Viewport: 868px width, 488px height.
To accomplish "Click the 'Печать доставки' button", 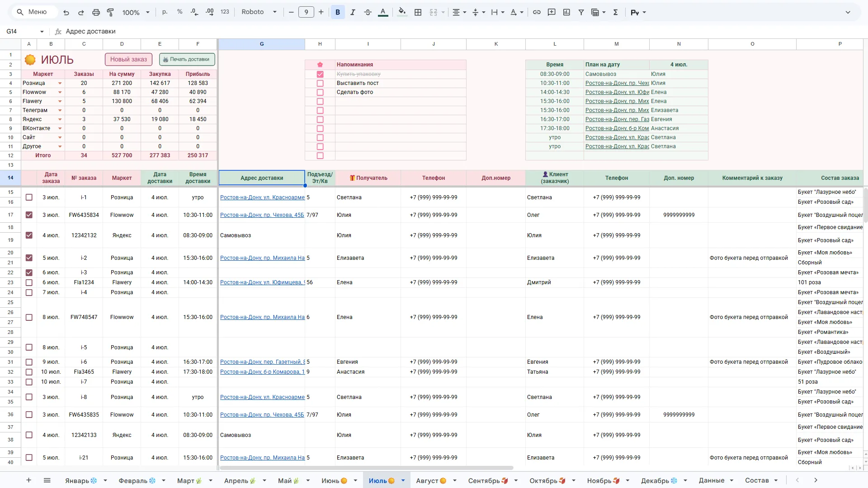I will click(x=187, y=59).
